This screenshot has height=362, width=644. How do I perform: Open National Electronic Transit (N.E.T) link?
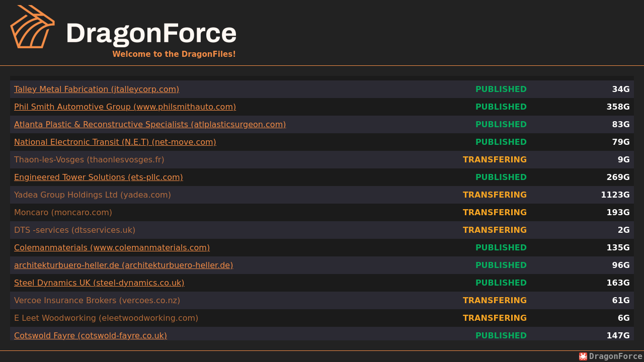point(115,142)
